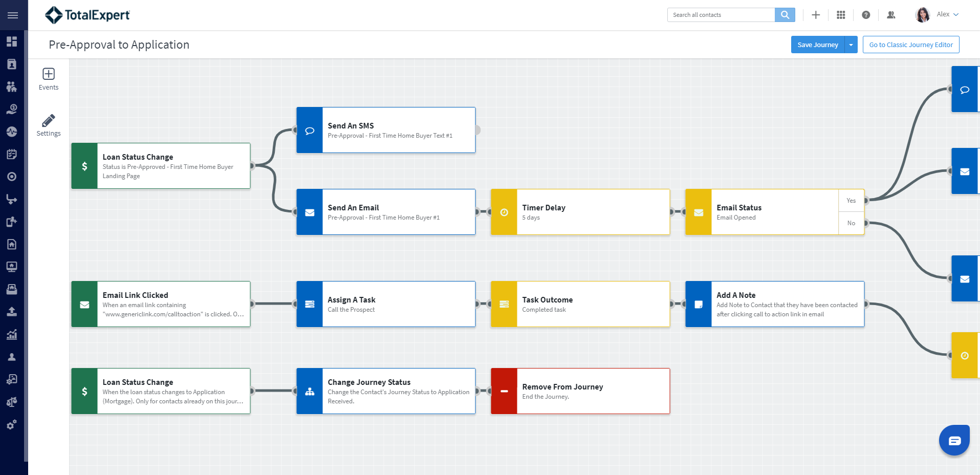Viewport: 980px width, 475px height.
Task: Click the Yes output of Email Status
Action: [x=852, y=201]
